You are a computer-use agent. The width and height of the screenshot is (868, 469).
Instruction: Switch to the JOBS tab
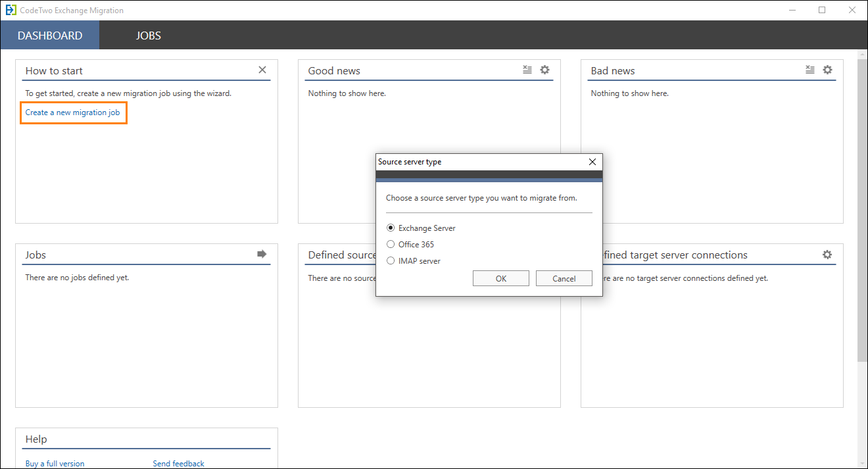pyautogui.click(x=149, y=36)
